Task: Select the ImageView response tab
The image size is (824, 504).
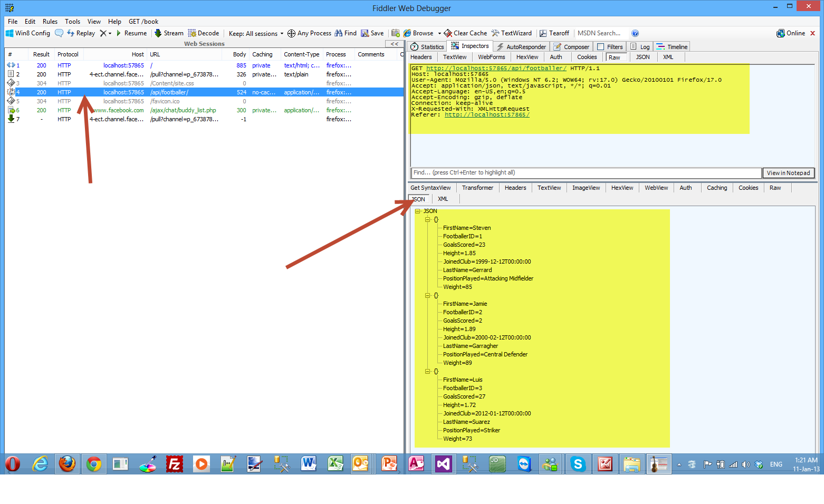Action: [586, 188]
